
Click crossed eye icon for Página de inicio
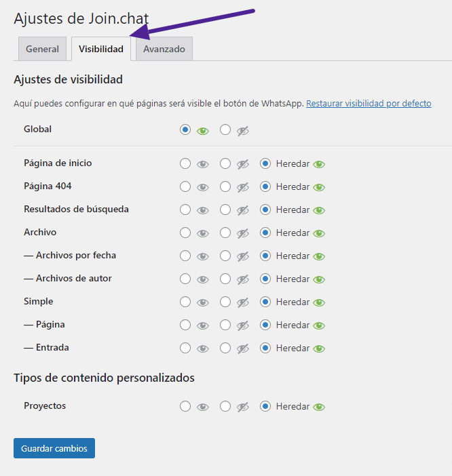[243, 165]
